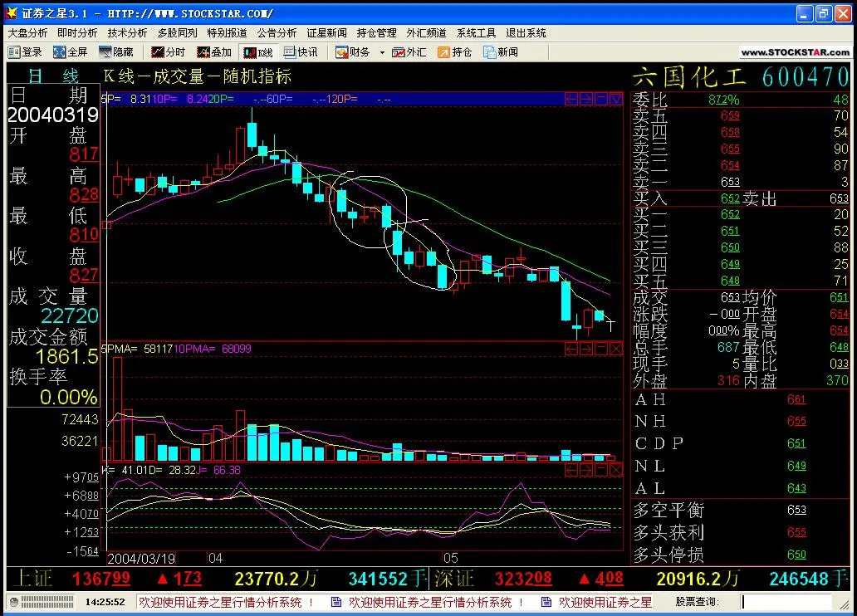Open the 新闻 news toolbar button
This screenshot has height=616, width=857.
[x=501, y=52]
